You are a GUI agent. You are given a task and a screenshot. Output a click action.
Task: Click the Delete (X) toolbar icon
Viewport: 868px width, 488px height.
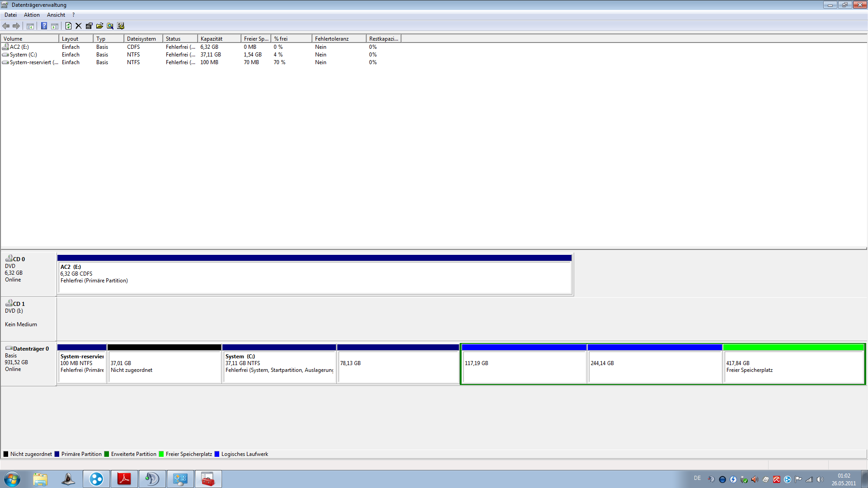(78, 26)
